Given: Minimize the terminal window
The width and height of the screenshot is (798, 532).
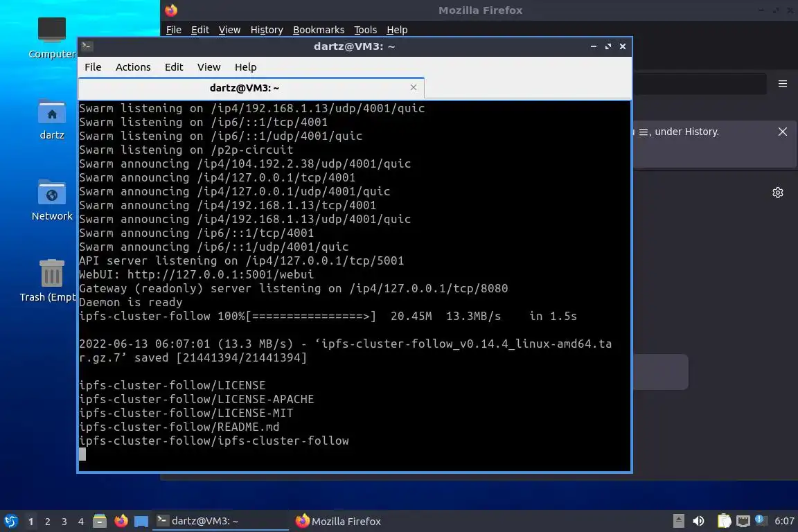Looking at the screenshot, I should [594, 46].
